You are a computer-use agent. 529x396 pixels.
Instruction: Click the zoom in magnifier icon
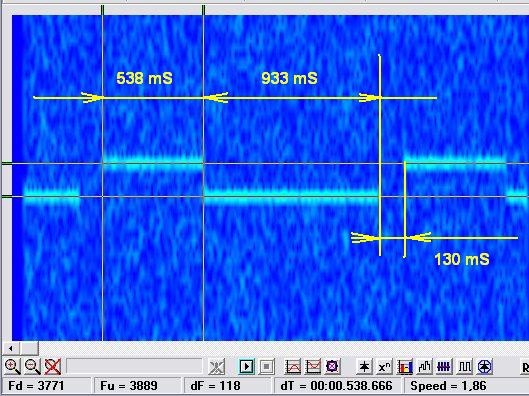pos(12,366)
